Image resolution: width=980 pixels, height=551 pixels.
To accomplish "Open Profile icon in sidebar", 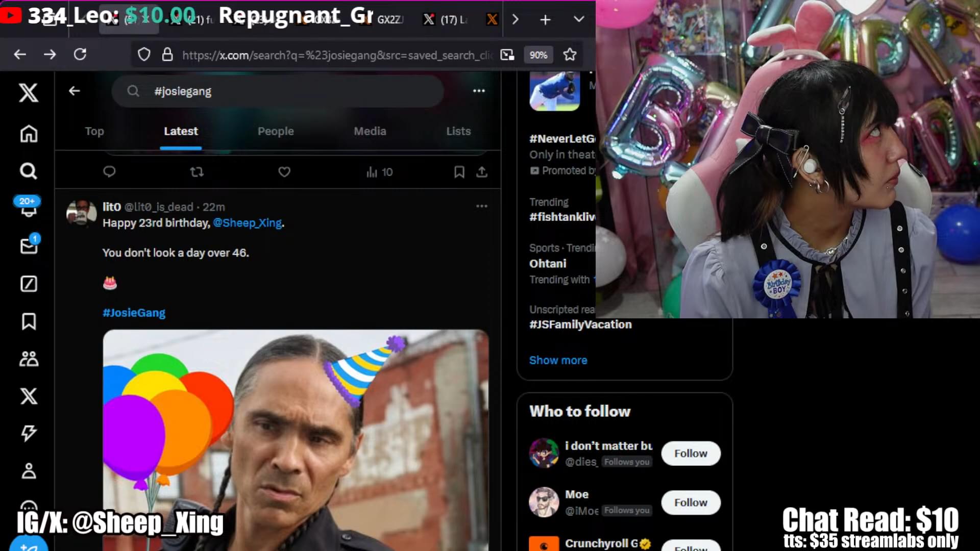I will tap(29, 470).
